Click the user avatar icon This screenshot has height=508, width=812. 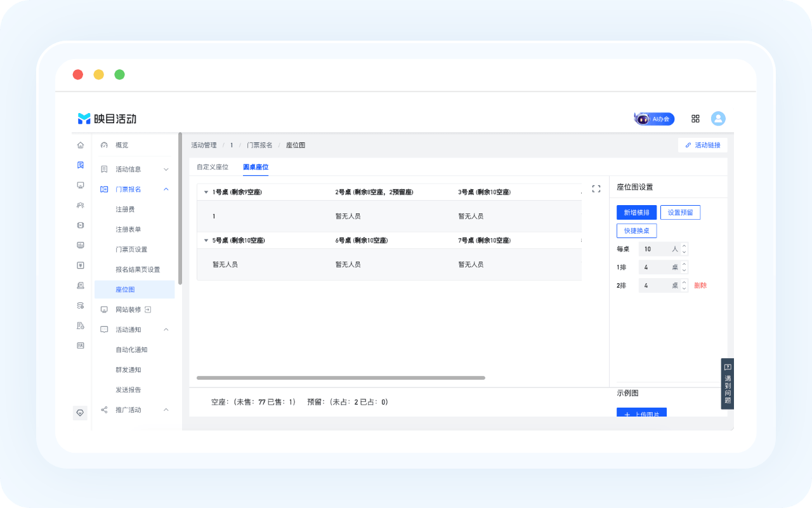(x=718, y=119)
